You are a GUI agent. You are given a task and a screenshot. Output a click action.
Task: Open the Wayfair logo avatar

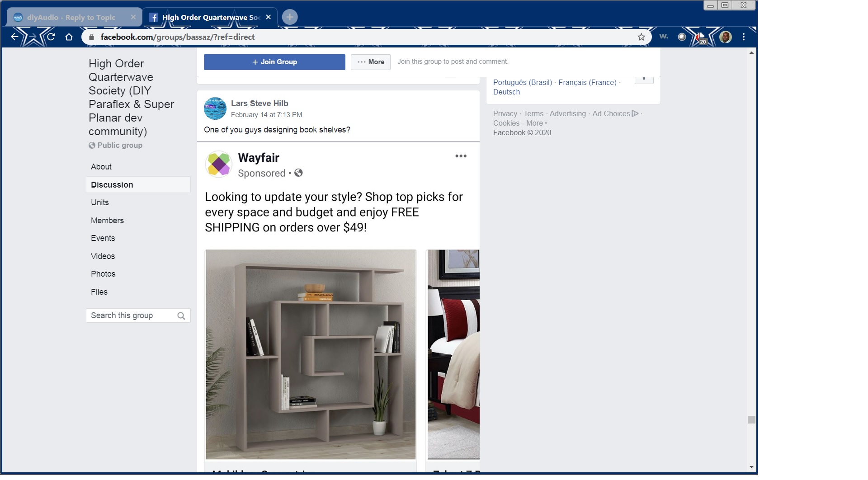click(219, 164)
